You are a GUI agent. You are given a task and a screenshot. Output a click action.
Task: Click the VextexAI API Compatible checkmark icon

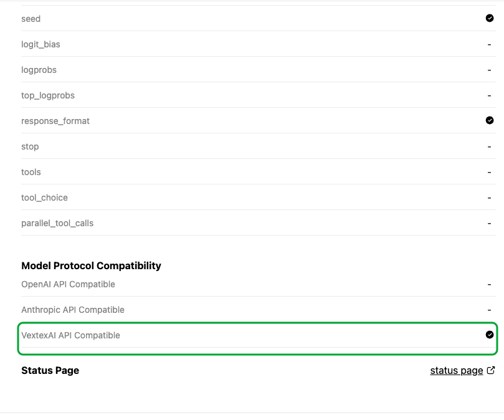(x=490, y=335)
